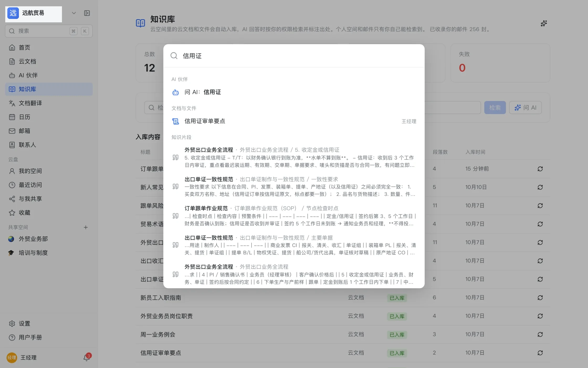Click 已入库 status on 新员工入职指南 row

397,298
